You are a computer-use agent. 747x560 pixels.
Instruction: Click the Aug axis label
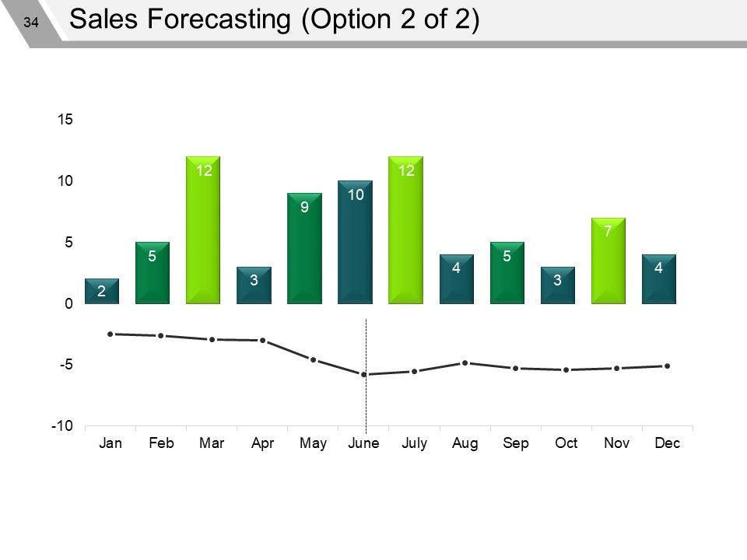tap(465, 443)
